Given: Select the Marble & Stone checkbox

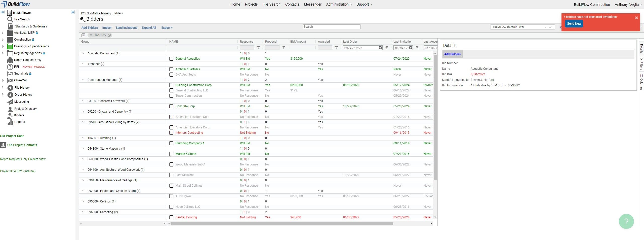Looking at the screenshot, I should (171, 154).
